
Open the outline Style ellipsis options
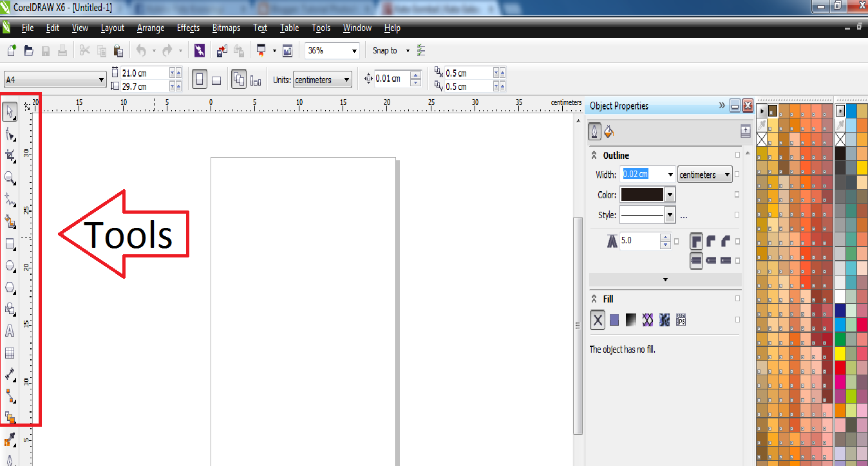pos(683,214)
